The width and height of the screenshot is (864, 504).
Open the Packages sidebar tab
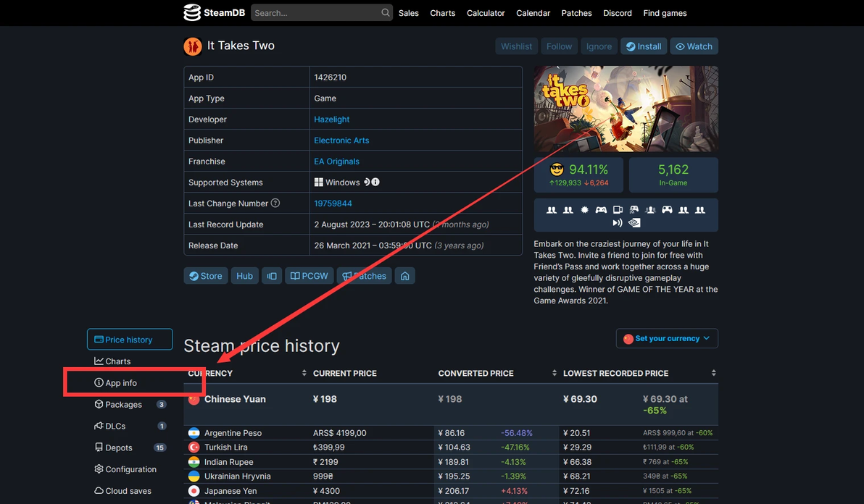click(x=130, y=404)
